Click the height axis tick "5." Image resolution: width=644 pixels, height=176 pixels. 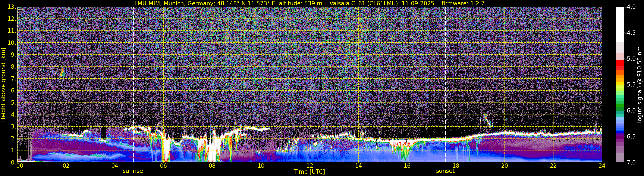[x=13, y=103]
